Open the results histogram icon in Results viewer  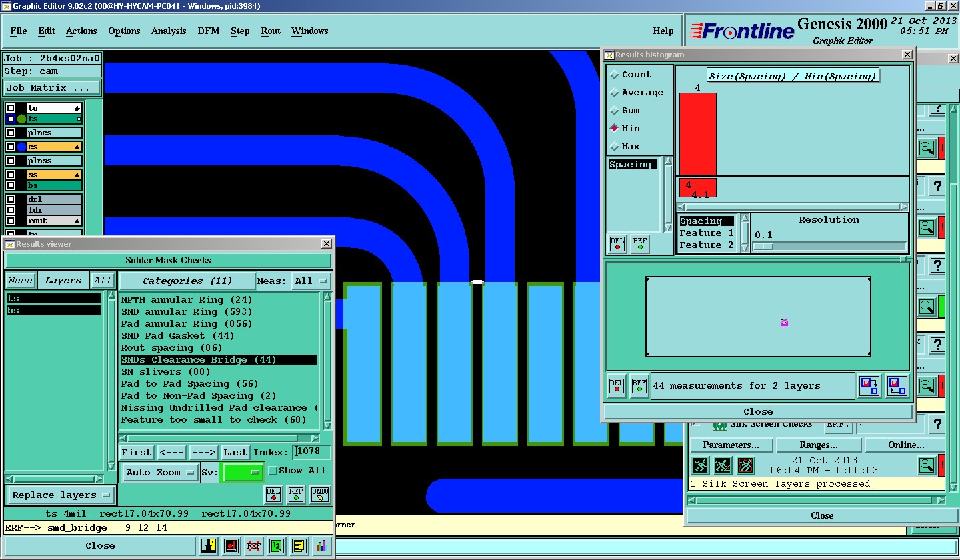(x=322, y=546)
